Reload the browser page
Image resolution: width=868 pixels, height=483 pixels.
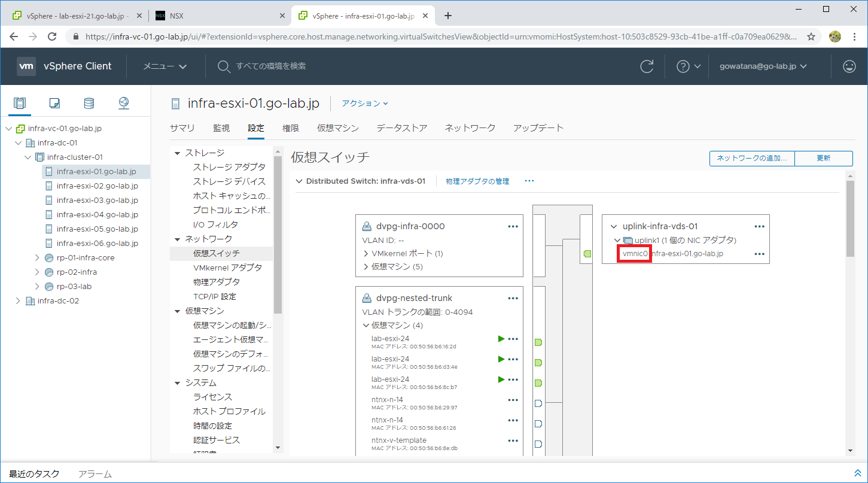tap(52, 37)
